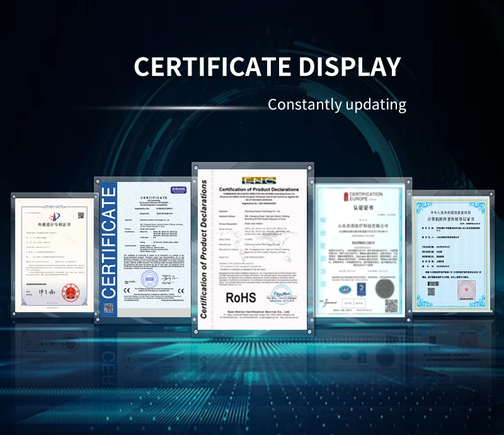This screenshot has height=435, width=504.
Task: Click the "外观设计专利证书" title
Action: click(x=54, y=225)
